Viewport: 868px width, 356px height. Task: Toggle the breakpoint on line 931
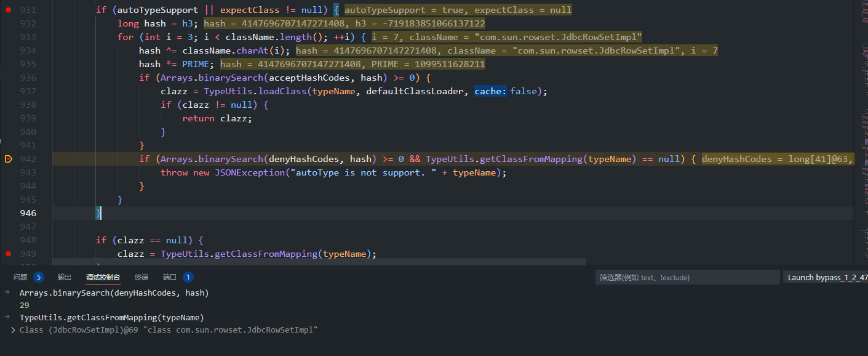(8, 10)
